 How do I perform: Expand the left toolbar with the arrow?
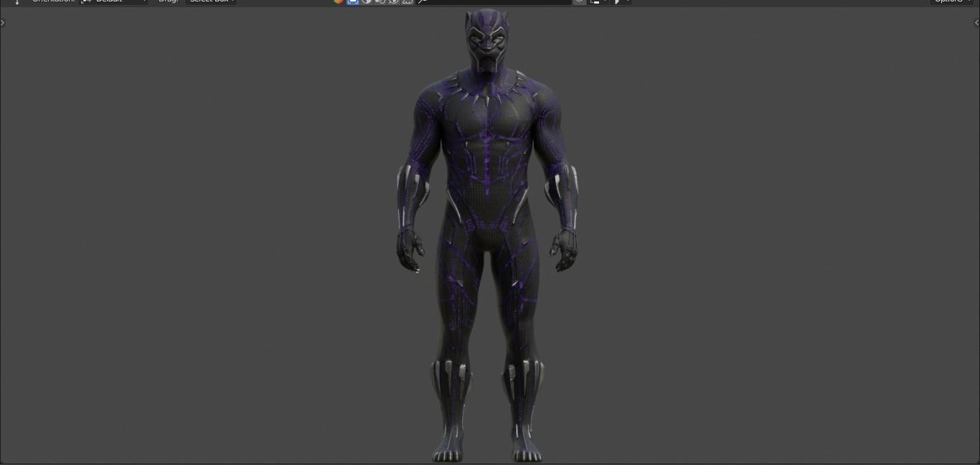click(2, 23)
